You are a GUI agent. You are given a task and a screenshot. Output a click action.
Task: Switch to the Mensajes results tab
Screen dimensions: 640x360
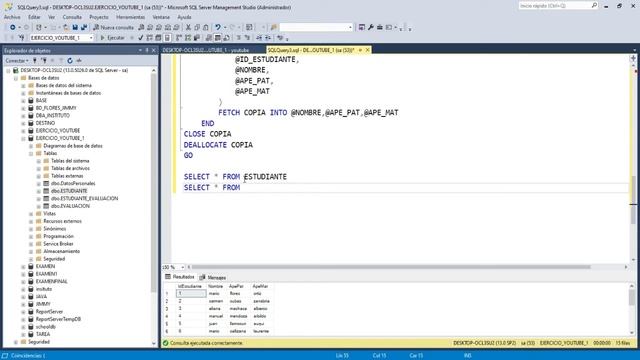coord(213,278)
